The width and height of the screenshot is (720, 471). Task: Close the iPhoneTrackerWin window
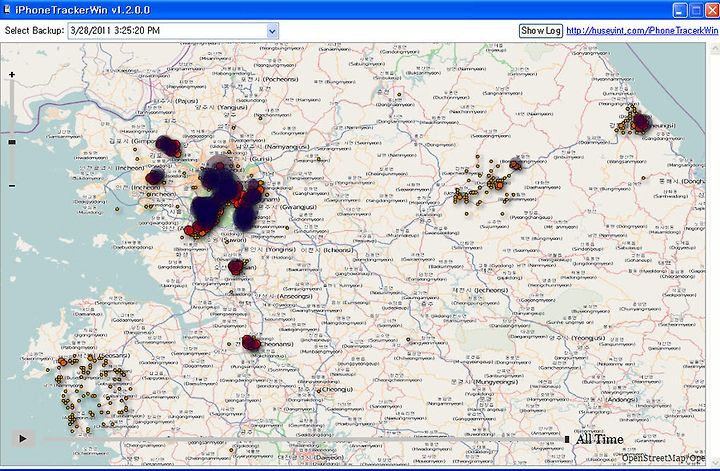712,10
